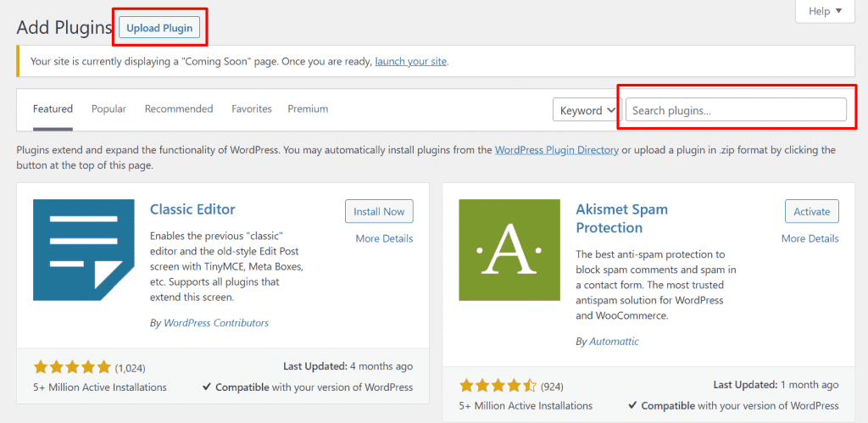This screenshot has width=868, height=423.
Task: Switch to the Featured tab
Action: [x=53, y=109]
